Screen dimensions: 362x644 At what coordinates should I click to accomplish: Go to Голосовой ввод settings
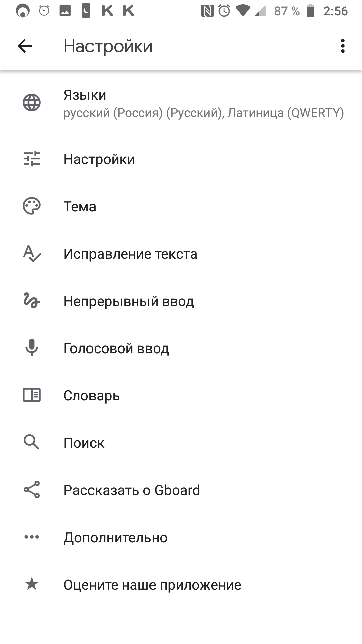pyautogui.click(x=116, y=348)
